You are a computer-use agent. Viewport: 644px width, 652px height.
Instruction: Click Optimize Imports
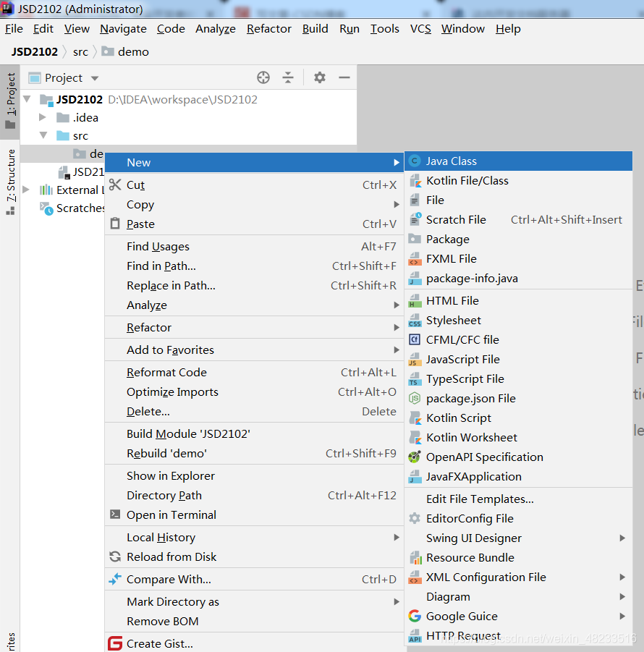[x=253, y=392]
